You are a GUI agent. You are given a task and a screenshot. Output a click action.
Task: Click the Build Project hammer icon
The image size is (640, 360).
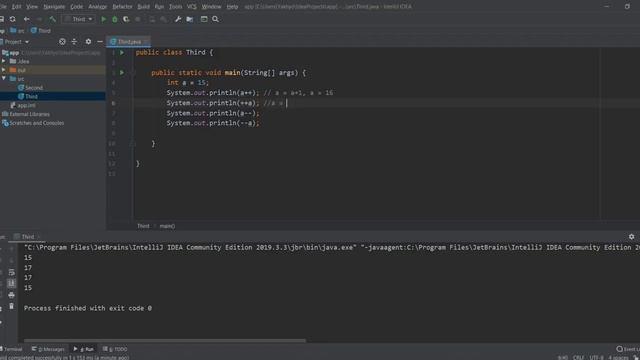[52, 19]
